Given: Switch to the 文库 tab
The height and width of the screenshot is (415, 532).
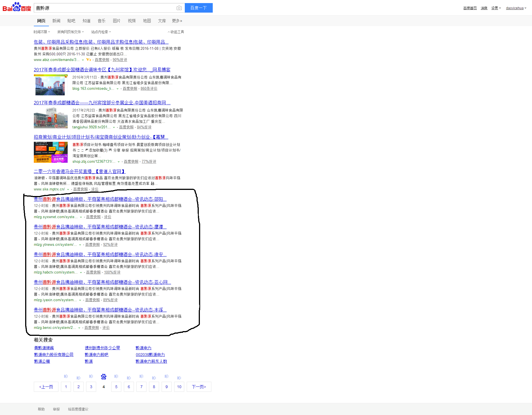Looking at the screenshot, I should 162,21.
